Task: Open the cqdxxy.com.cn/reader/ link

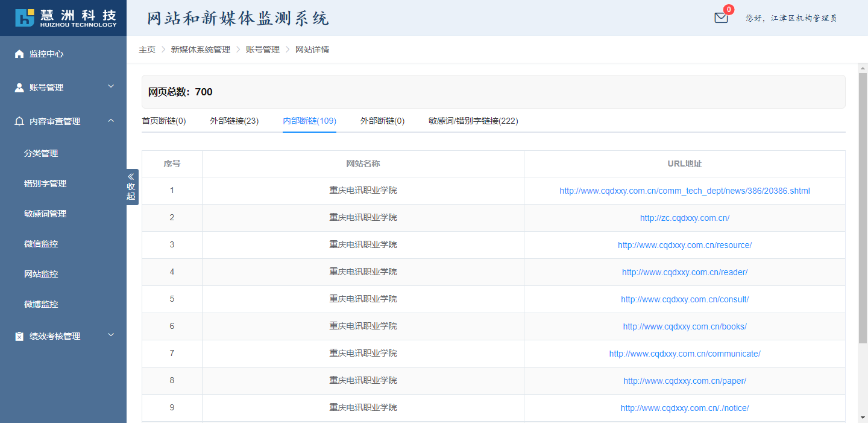Action: pos(685,272)
